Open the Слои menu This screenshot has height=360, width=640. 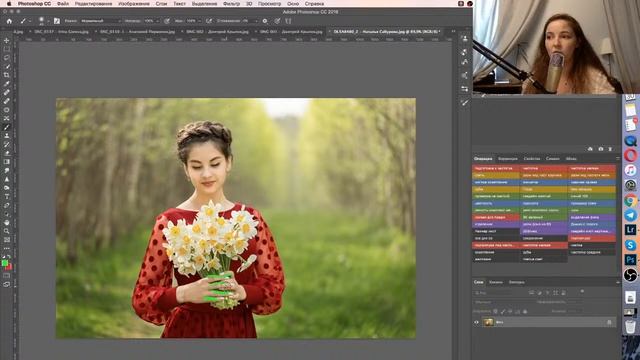click(161, 4)
